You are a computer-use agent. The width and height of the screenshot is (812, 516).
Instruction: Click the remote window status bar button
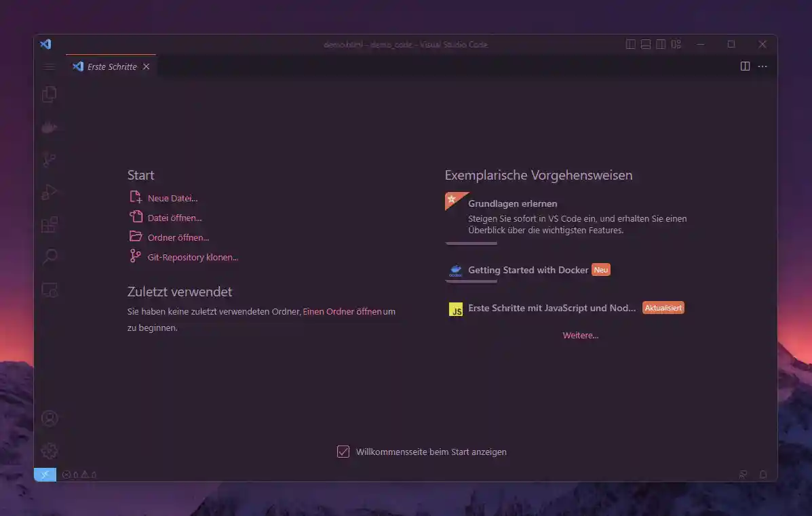tap(45, 475)
